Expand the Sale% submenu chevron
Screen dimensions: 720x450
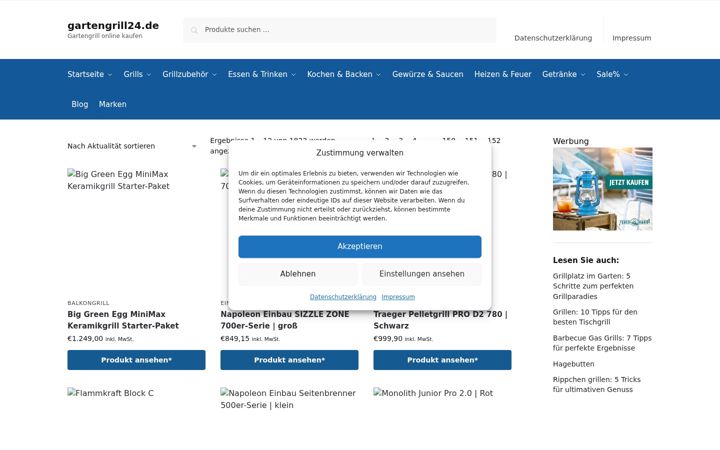coord(626,74)
